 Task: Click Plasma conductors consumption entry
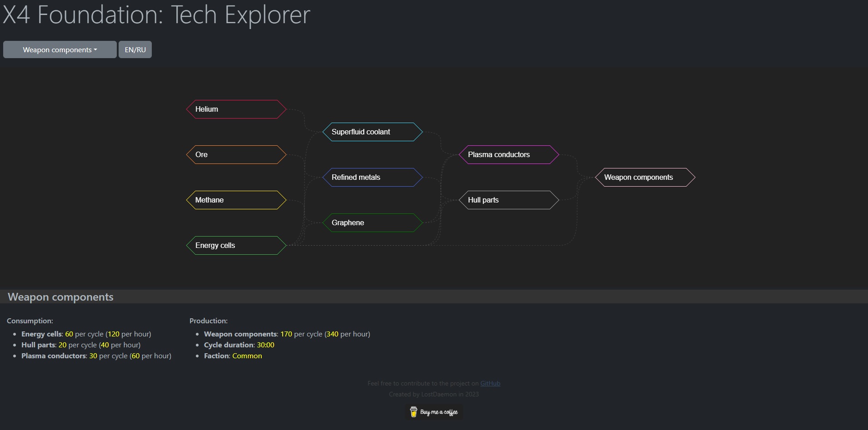[x=96, y=356]
